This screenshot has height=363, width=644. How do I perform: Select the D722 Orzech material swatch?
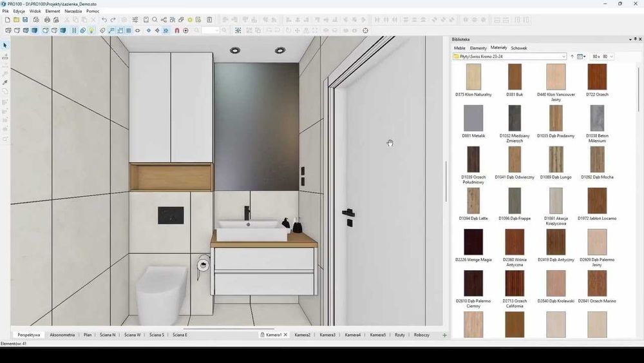click(597, 77)
